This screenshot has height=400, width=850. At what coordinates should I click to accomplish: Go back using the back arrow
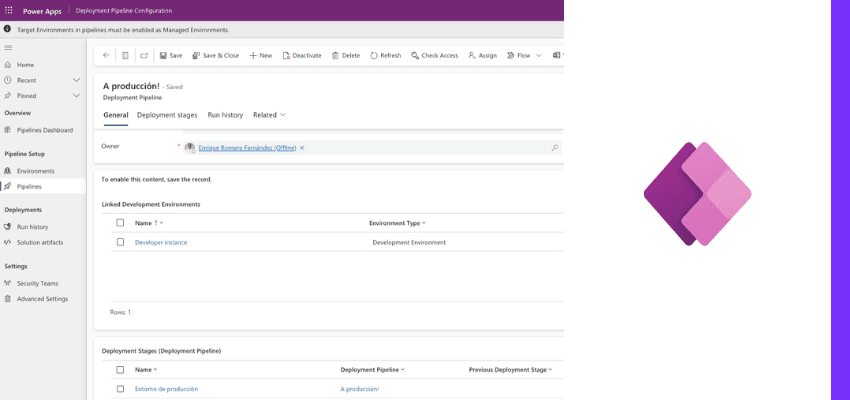(x=106, y=55)
